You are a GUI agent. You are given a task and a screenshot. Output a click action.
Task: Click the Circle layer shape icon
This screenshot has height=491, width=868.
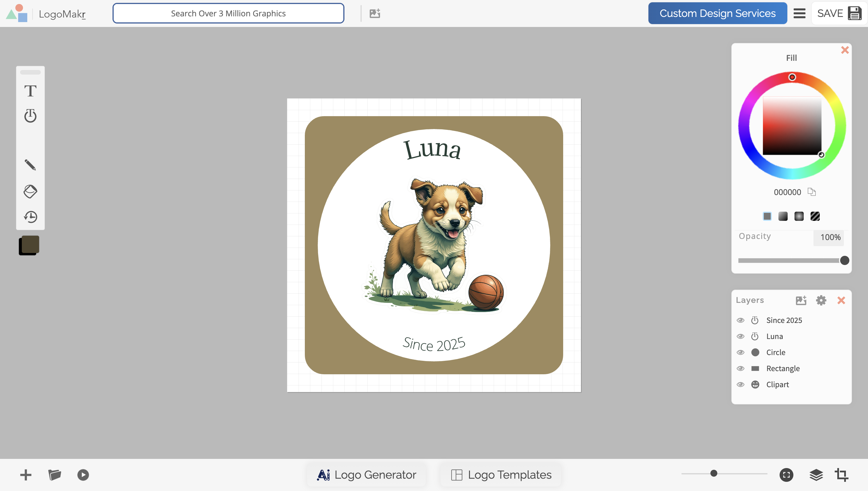point(755,352)
